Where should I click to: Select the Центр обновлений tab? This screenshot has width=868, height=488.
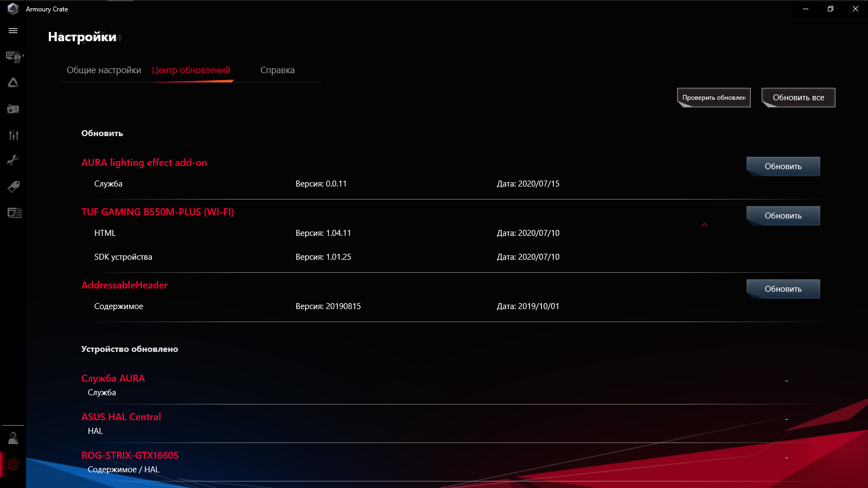click(x=191, y=70)
